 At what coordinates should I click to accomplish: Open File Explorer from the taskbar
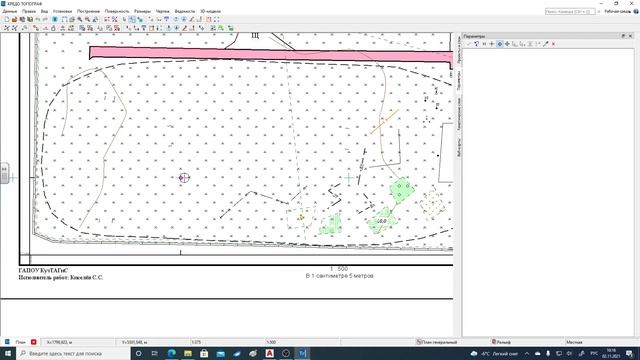pyautogui.click(x=188, y=353)
